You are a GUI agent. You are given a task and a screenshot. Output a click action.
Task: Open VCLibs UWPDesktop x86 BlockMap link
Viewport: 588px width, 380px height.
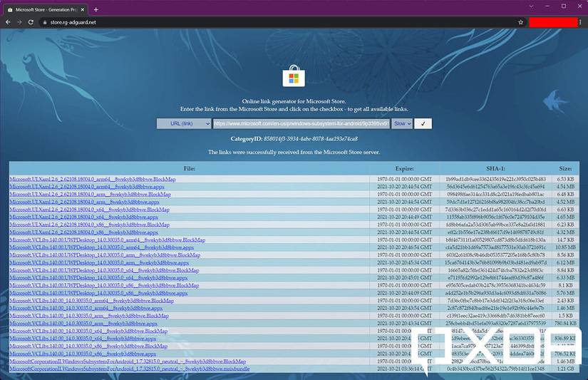tap(104, 285)
